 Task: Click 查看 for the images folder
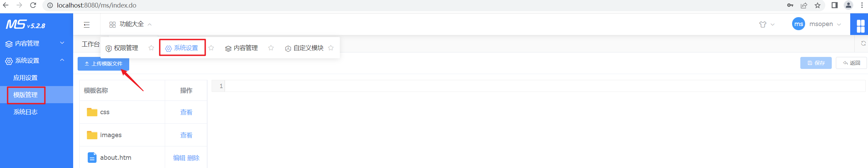click(x=186, y=135)
